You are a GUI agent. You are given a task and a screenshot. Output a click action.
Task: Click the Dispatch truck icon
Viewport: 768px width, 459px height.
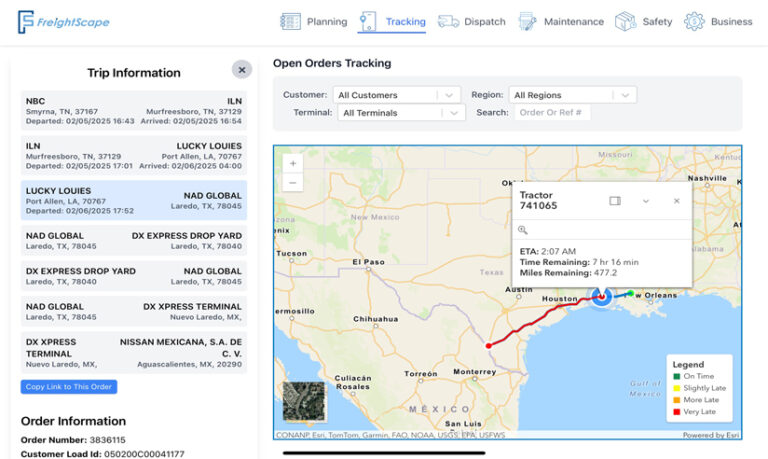[x=448, y=22]
